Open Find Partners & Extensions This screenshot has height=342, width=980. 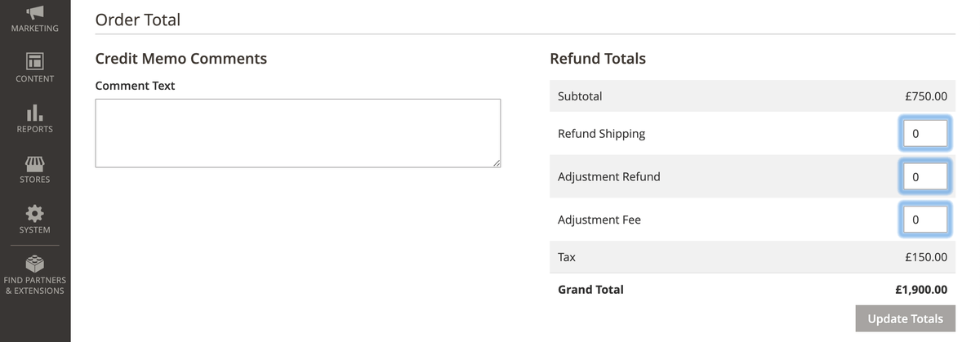pyautogui.click(x=34, y=273)
